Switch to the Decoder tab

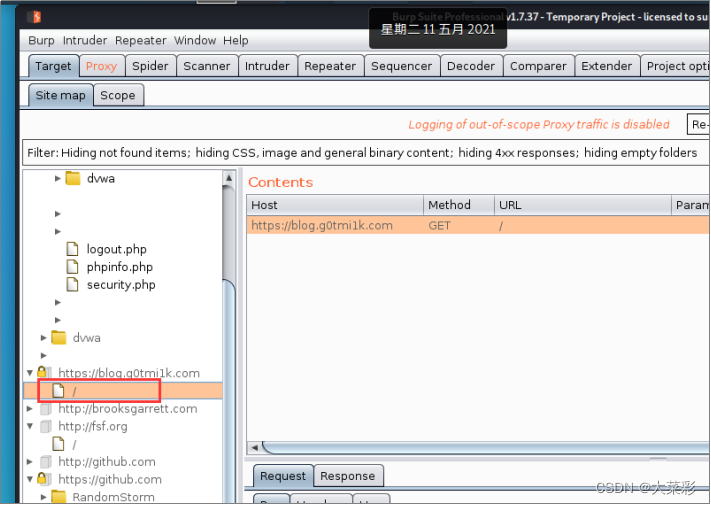click(x=471, y=66)
